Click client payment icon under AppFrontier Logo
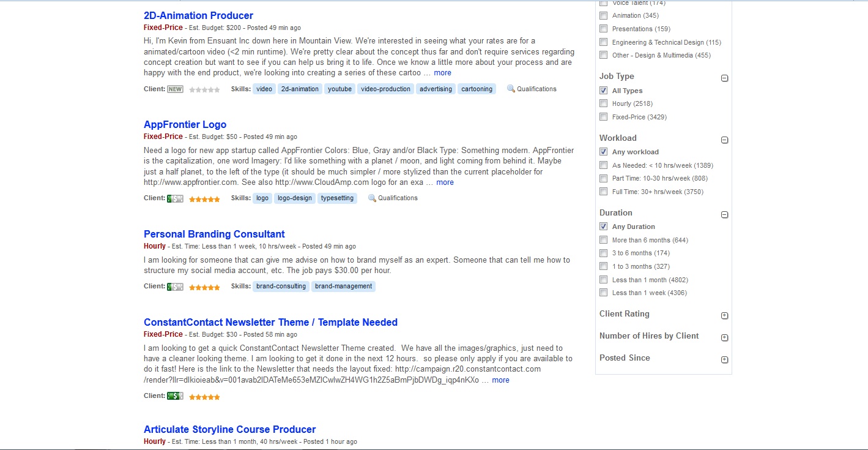Image resolution: width=868 pixels, height=450 pixels. (x=175, y=198)
